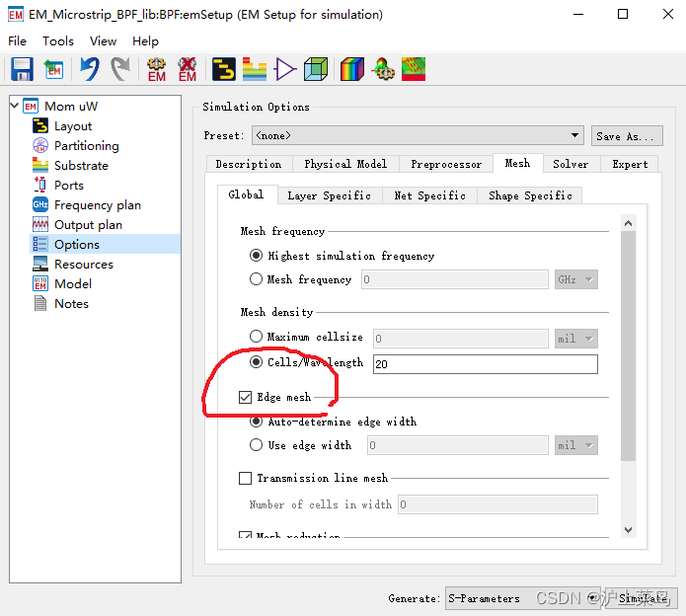Click the red X EM stop icon
This screenshot has width=686, height=616.
(188, 69)
